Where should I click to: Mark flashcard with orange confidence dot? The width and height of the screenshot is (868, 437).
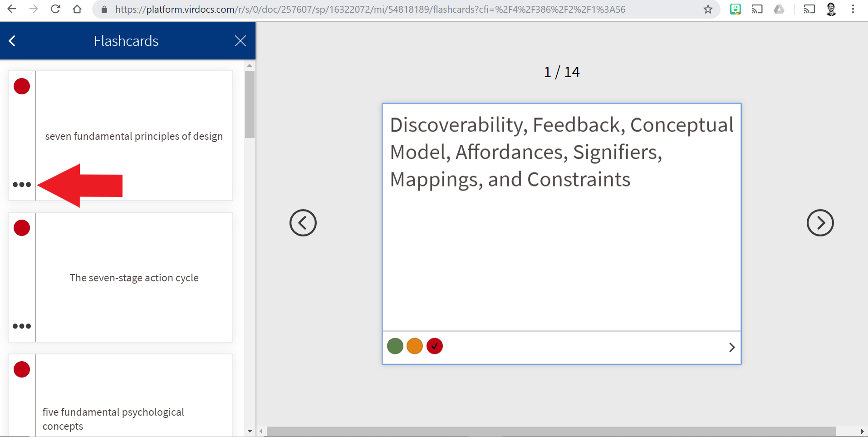[414, 346]
